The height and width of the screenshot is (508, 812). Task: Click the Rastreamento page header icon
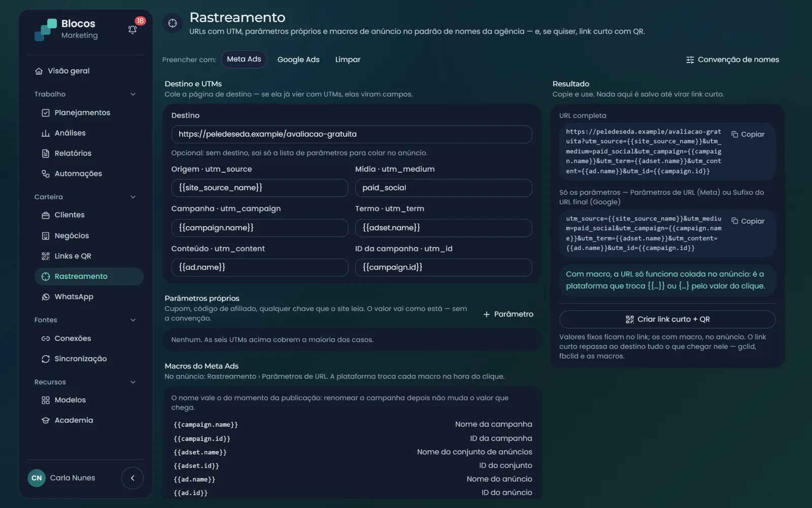coord(173,23)
